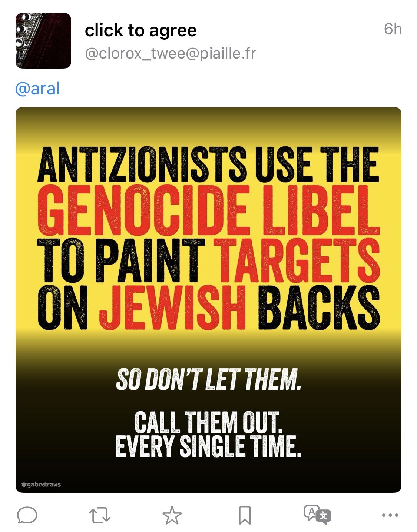Reply to the post using the speech bubble icon

point(27,515)
